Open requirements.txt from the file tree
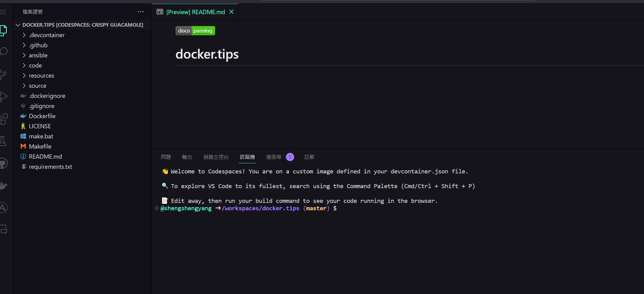Viewport: 644px width, 294px height. (x=50, y=167)
